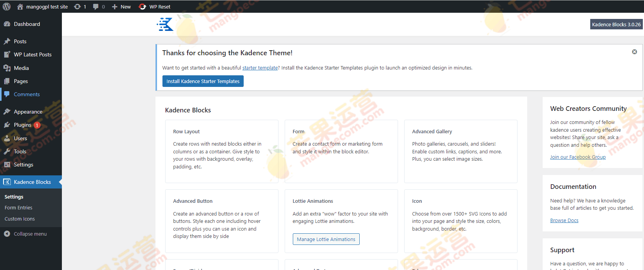Click the Tools wrench icon
Viewport: 644px width, 270px height.
pyautogui.click(x=7, y=151)
